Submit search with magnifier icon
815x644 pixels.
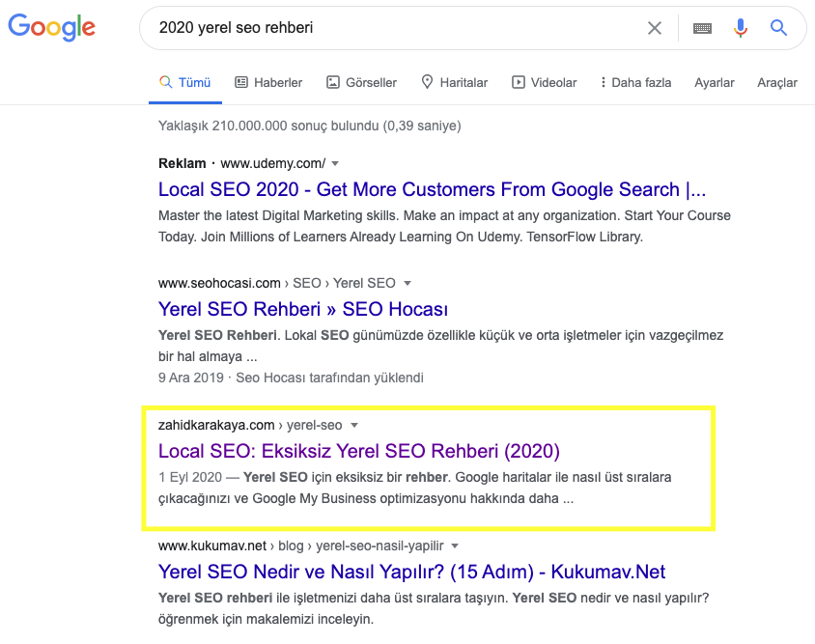point(778,28)
